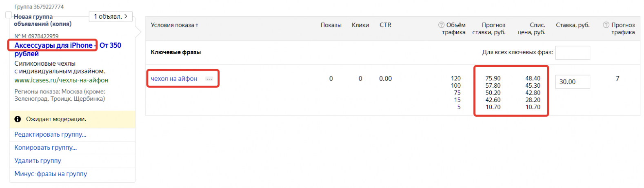Visit www.icases.ru ad URL link
Image resolution: width=644 pixels, height=188 pixels.
coord(61,80)
